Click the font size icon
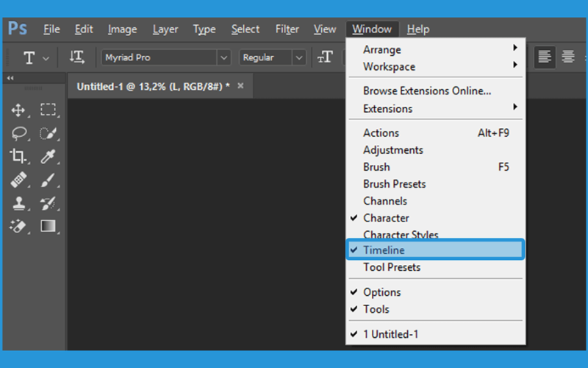The height and width of the screenshot is (368, 588). pyautogui.click(x=325, y=57)
